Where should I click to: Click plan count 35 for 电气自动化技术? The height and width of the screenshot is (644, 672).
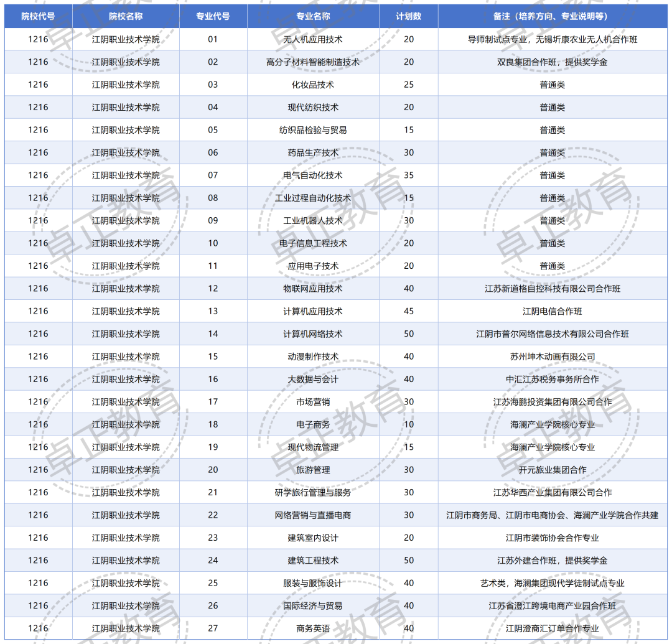(x=409, y=175)
